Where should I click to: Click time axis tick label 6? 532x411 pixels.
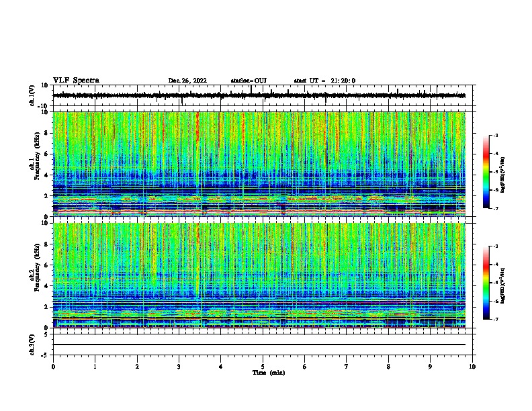tap(305, 367)
